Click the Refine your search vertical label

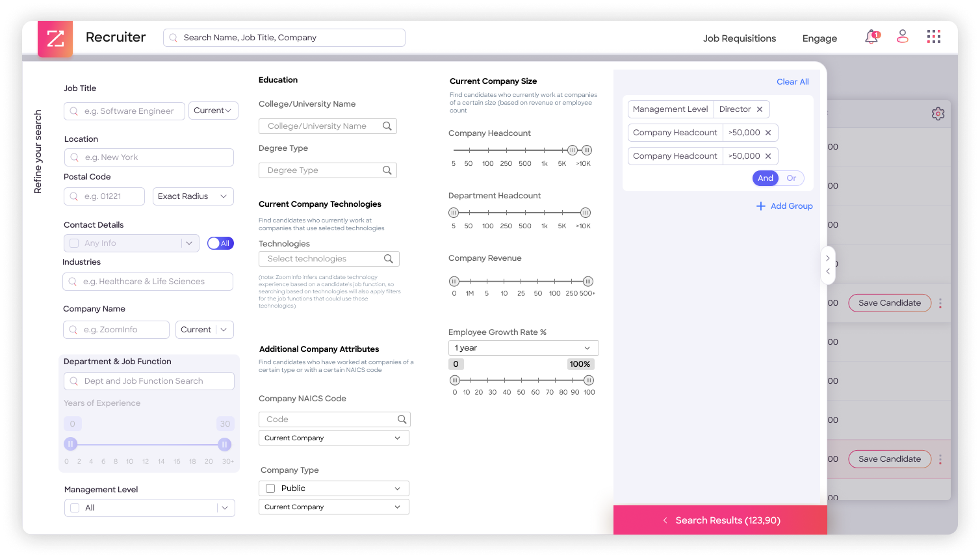[x=38, y=152]
